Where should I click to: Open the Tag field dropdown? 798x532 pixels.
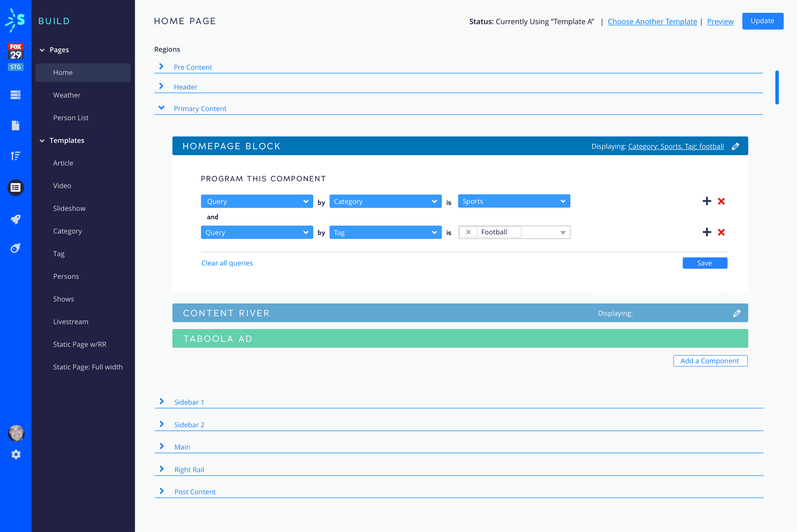tap(385, 233)
